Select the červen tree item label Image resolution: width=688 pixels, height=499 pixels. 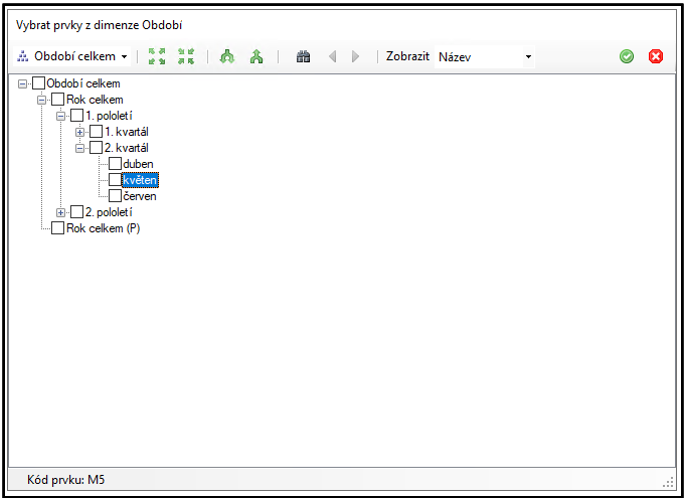coord(140,196)
